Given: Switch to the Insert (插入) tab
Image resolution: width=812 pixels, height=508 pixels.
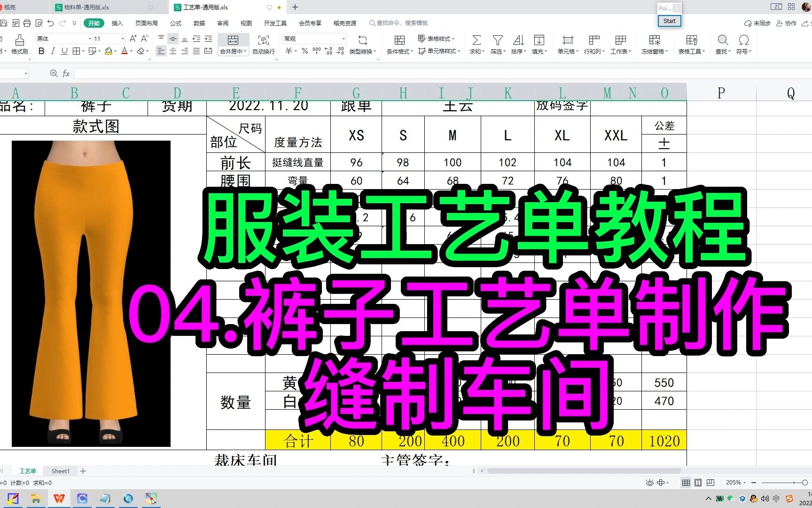Looking at the screenshot, I should tap(117, 23).
